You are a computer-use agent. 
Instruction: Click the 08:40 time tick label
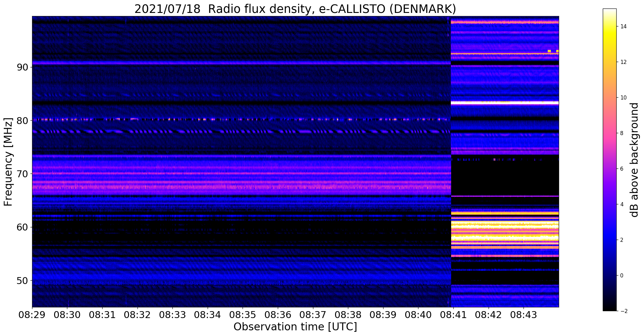[x=418, y=314]
